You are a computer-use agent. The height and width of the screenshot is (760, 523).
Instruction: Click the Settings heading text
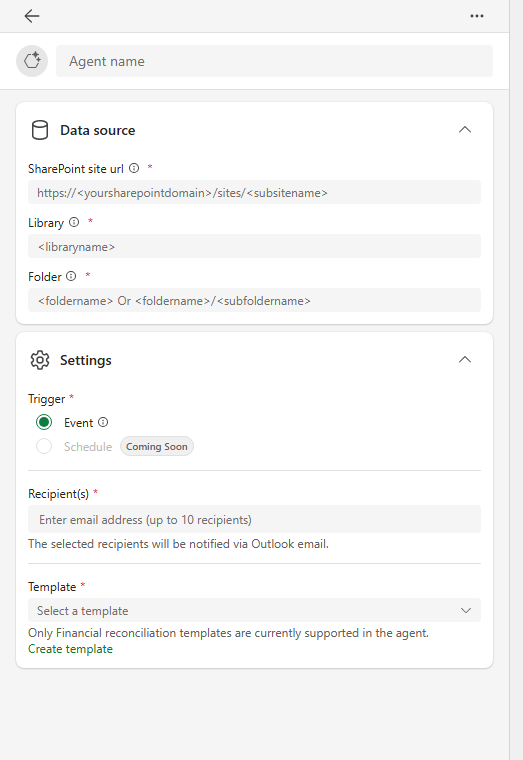pyautogui.click(x=86, y=360)
